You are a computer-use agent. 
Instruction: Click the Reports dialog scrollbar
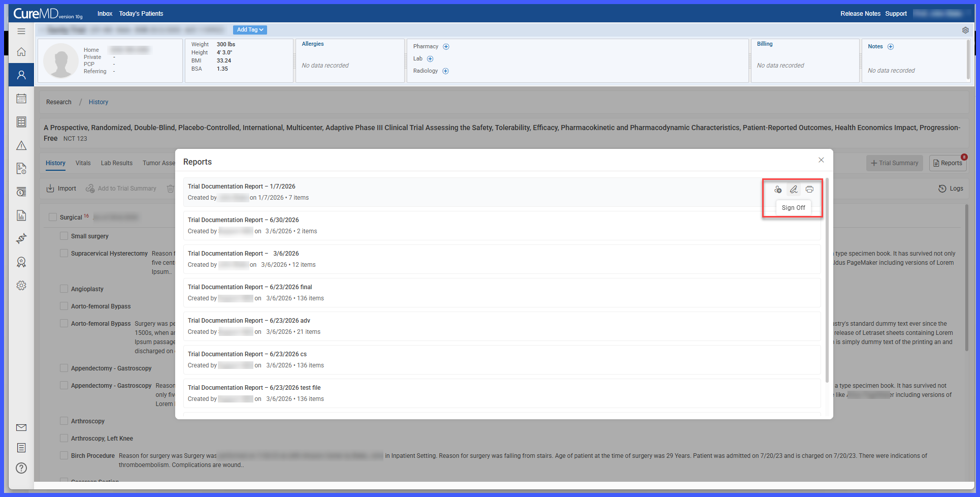point(827,279)
